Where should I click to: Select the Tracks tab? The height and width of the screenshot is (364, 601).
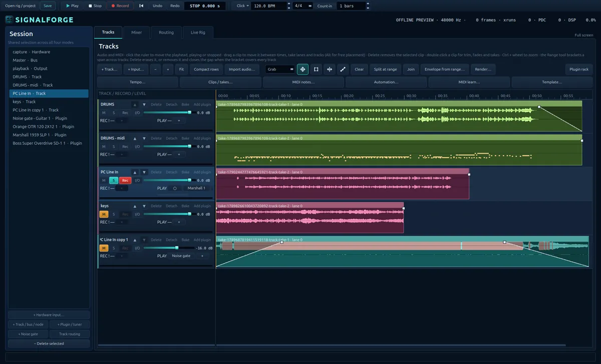pyautogui.click(x=108, y=32)
